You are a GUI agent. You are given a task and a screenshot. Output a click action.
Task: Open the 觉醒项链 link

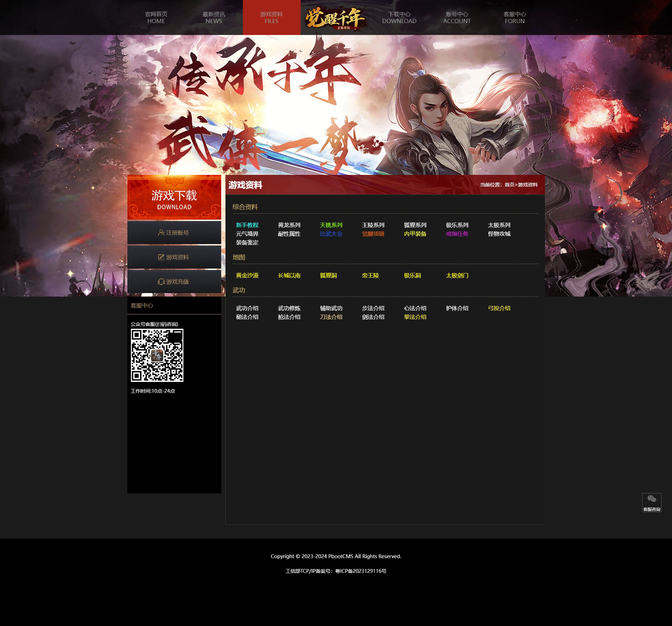(x=373, y=234)
